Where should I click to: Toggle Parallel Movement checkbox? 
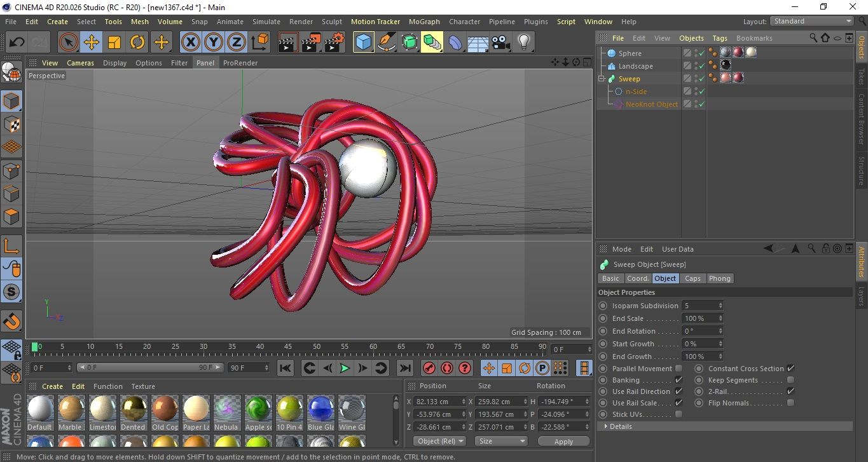click(x=679, y=369)
